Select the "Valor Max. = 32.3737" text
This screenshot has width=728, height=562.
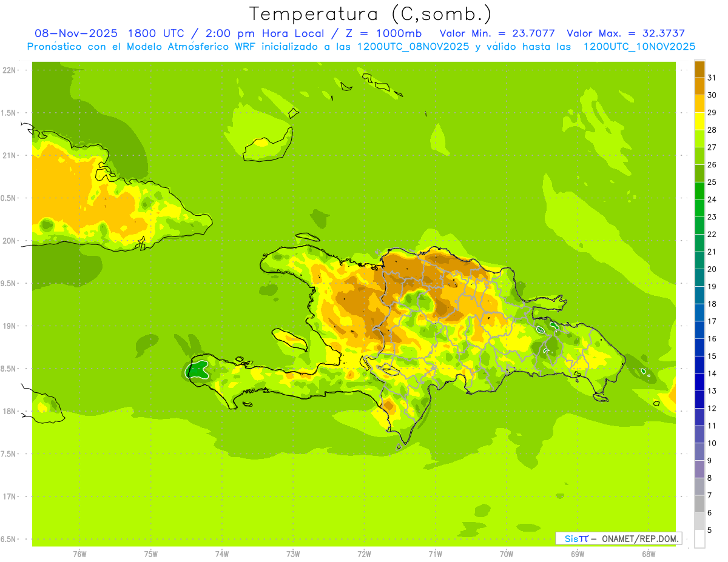(625, 33)
